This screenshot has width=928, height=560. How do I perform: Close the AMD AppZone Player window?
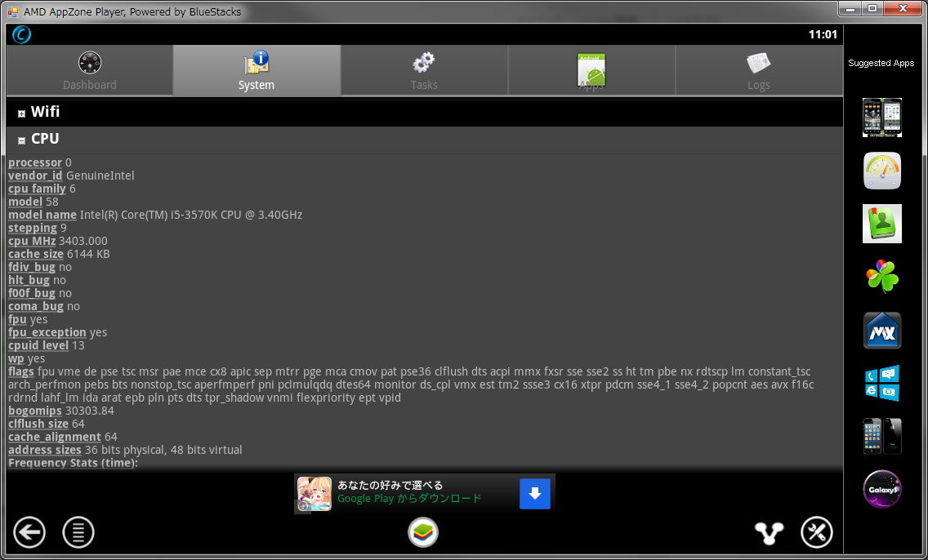tap(903, 9)
